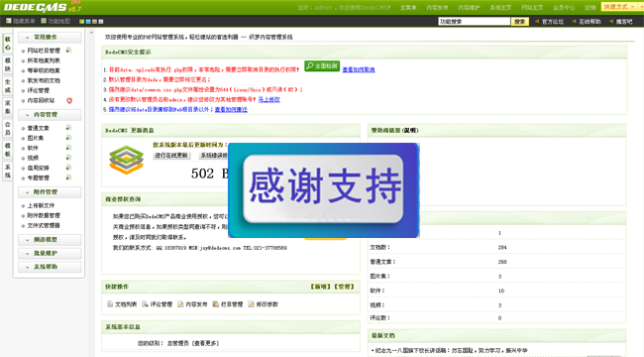
Task: Click the 修改参数 quick action icon
Action: 251,303
